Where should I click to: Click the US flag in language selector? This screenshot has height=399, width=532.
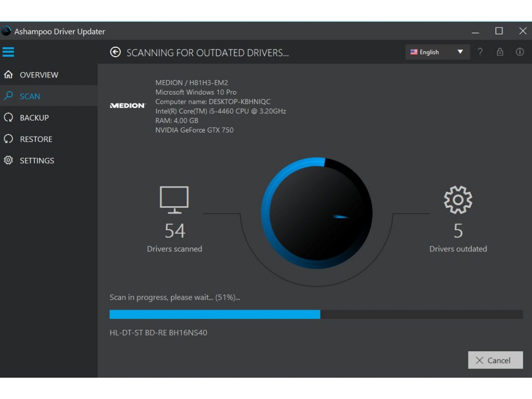point(414,52)
